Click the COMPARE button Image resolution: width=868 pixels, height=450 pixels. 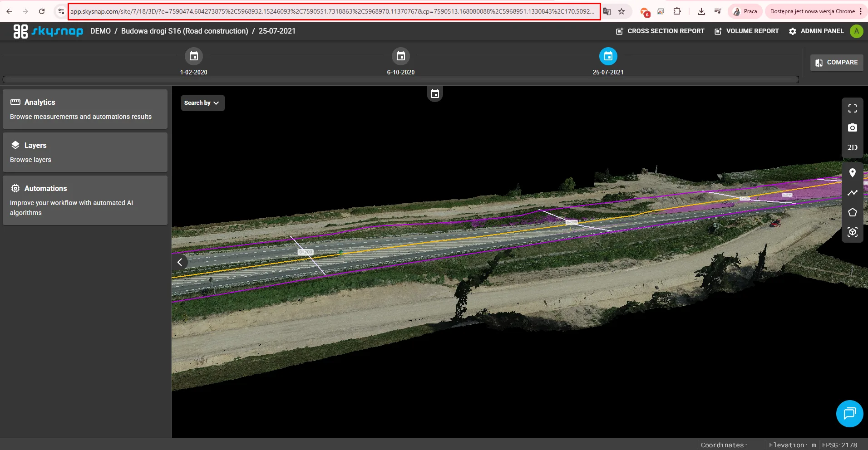pyautogui.click(x=836, y=63)
